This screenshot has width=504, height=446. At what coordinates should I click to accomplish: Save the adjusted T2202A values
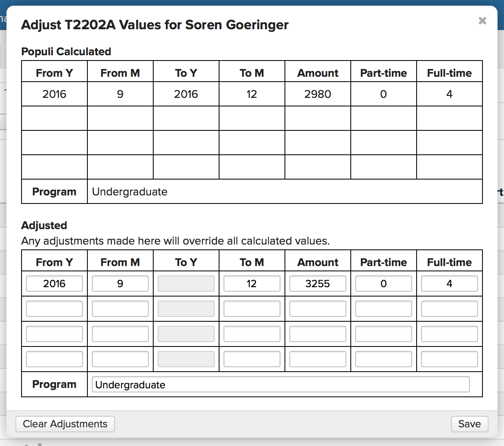pyautogui.click(x=469, y=424)
